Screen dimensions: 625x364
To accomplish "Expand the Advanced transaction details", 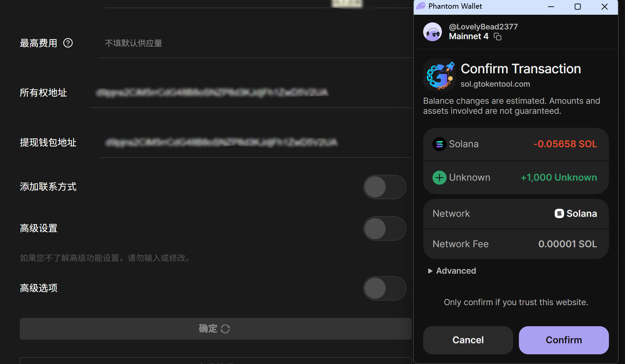I will 452,271.
